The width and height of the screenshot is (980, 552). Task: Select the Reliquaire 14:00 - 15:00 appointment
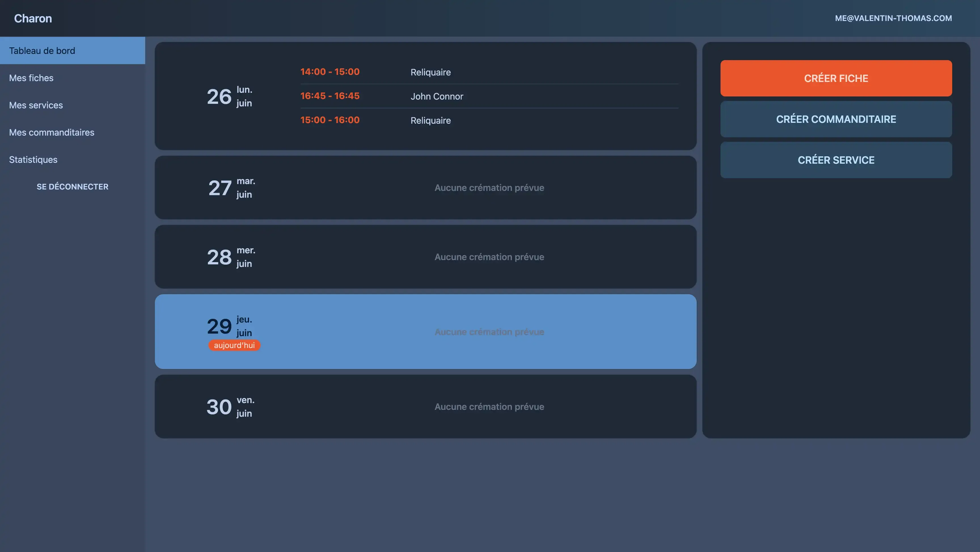click(x=430, y=72)
